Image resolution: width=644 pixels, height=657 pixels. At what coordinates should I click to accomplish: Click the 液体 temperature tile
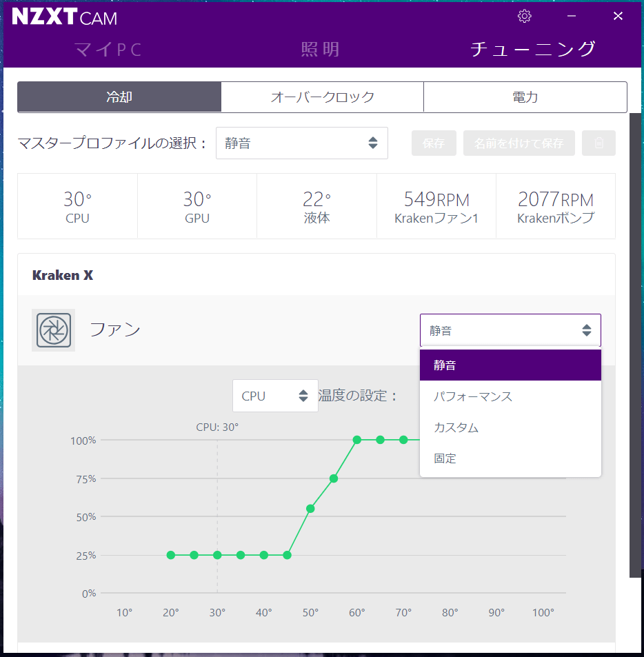(x=316, y=206)
